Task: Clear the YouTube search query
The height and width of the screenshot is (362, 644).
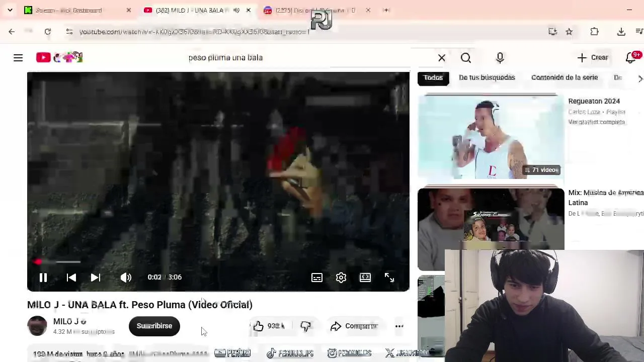Action: point(442,58)
